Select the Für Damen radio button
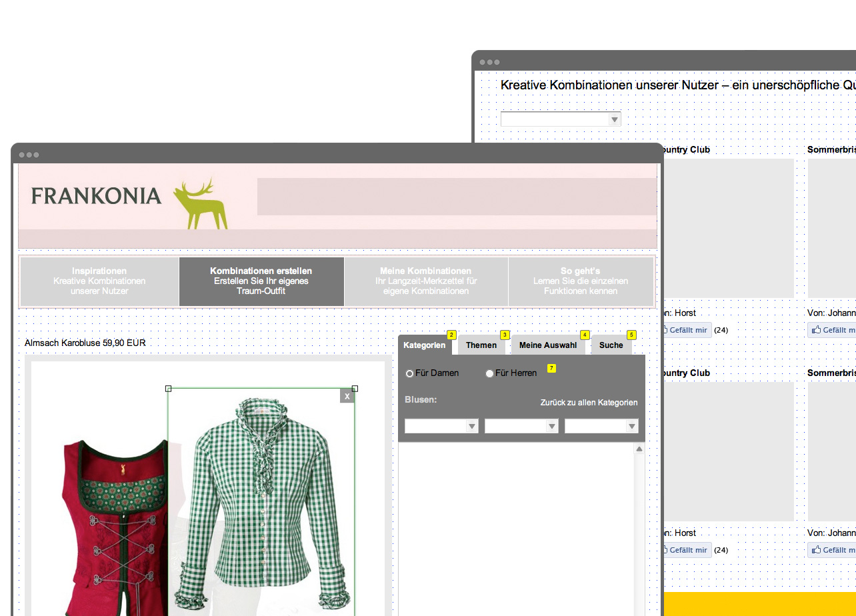Viewport: 856px width, 616px height. tap(409, 373)
